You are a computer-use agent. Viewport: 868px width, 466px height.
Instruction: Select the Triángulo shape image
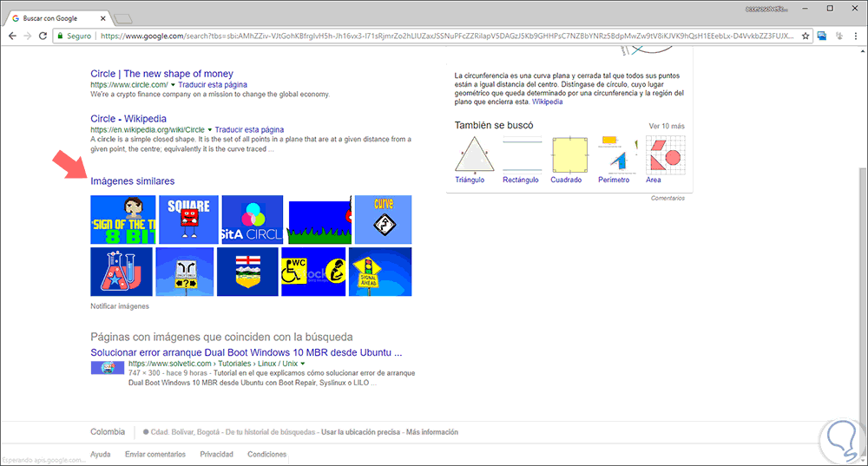click(475, 154)
